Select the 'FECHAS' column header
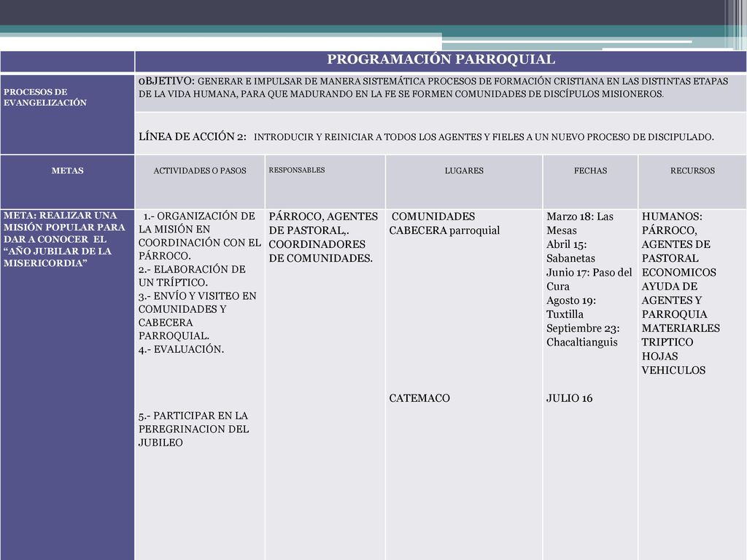The height and width of the screenshot is (560, 747). pos(590,171)
